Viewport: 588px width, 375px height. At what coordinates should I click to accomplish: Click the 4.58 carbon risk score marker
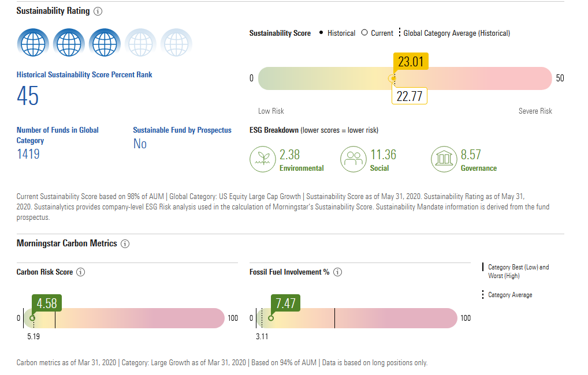tap(46, 303)
